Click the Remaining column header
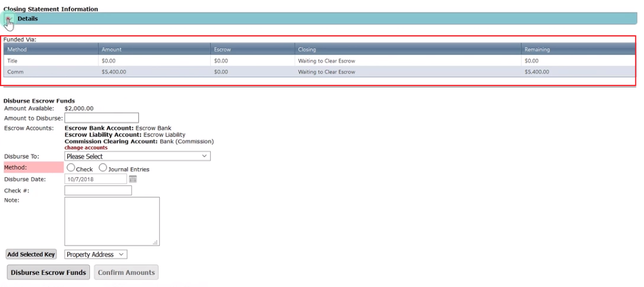The width and height of the screenshot is (644, 287). (x=537, y=50)
